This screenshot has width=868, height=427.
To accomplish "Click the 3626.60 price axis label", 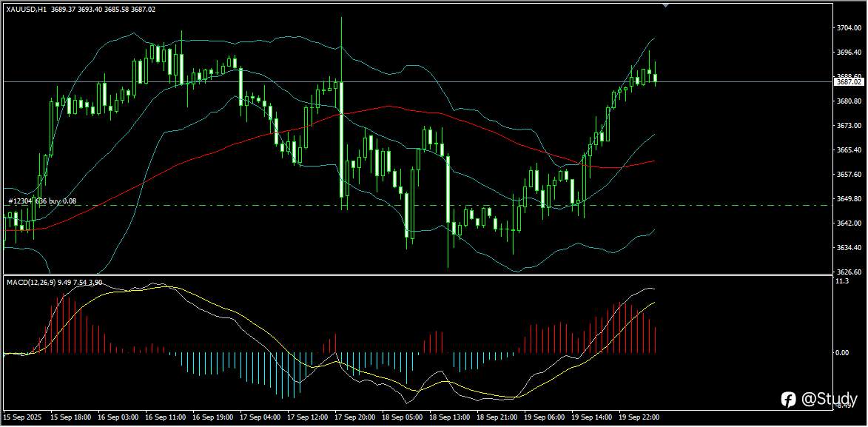I will (x=849, y=272).
